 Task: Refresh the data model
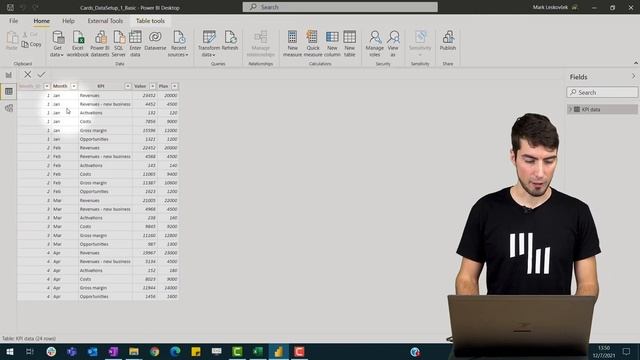coord(230,41)
